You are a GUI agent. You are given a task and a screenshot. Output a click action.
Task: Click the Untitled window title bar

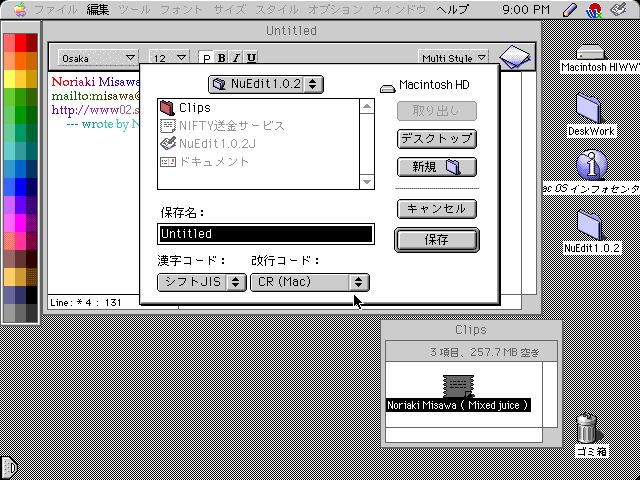[x=292, y=31]
